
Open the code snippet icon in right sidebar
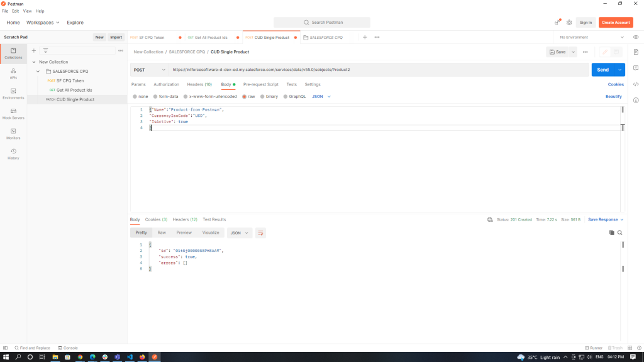click(x=636, y=84)
